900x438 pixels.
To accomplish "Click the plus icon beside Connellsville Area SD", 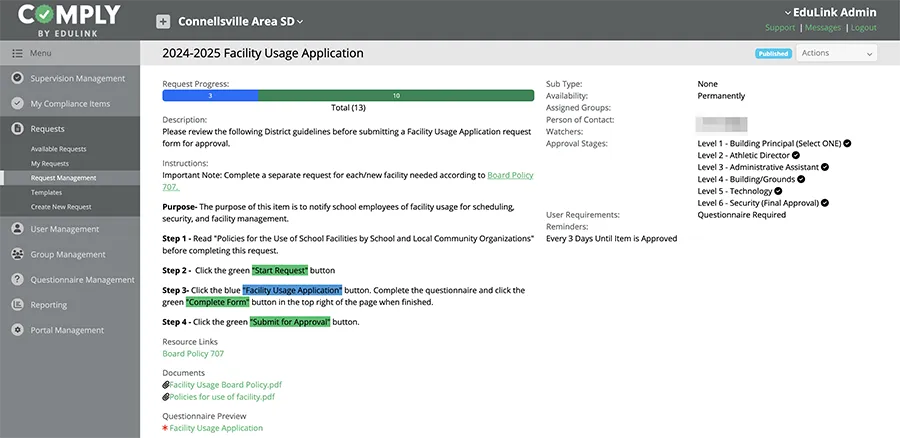I will [163, 22].
